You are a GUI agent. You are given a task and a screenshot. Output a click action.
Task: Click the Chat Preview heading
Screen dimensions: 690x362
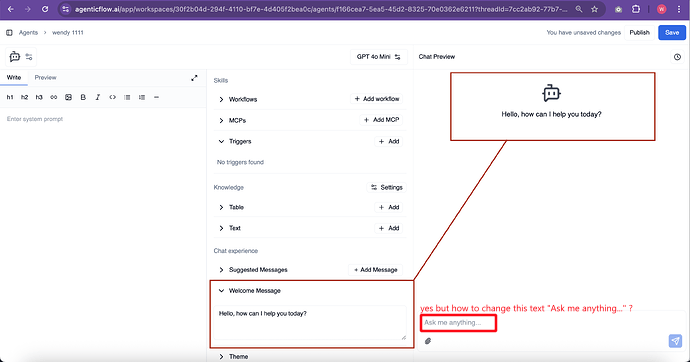pyautogui.click(x=437, y=57)
